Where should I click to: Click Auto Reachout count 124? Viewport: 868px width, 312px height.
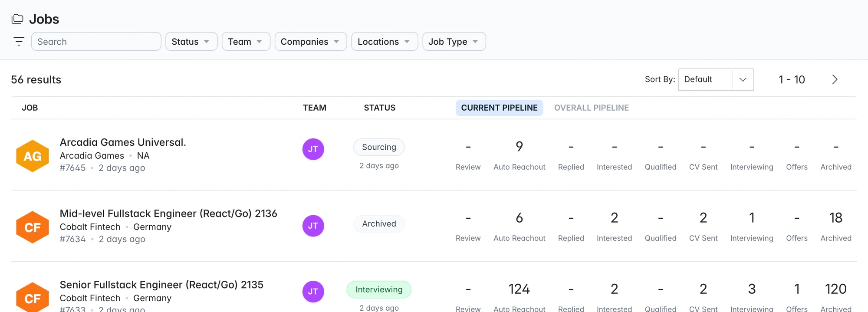coord(519,289)
